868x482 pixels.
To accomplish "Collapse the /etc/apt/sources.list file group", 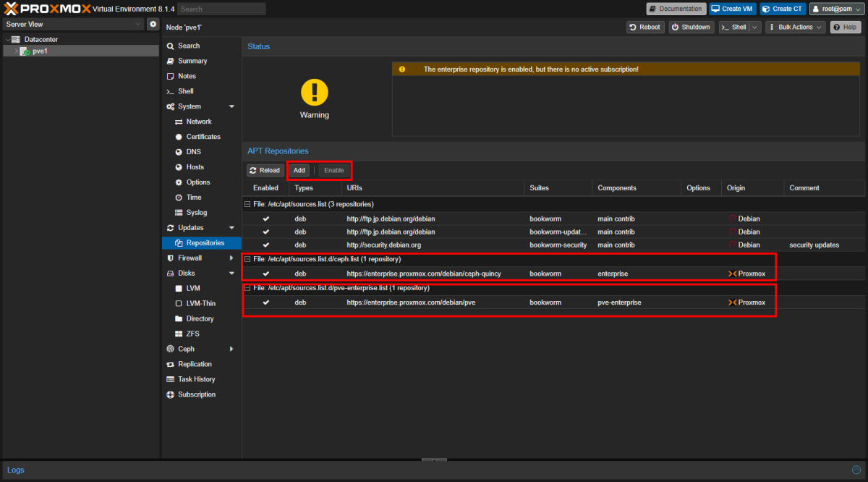I will tap(247, 204).
